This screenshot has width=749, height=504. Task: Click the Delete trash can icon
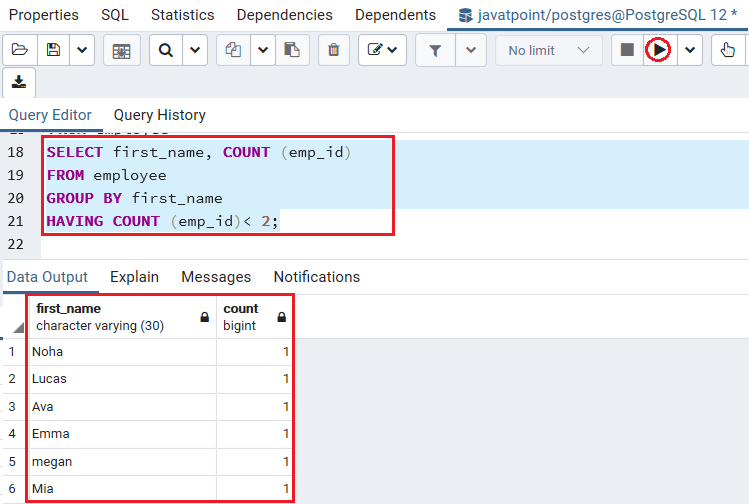click(x=333, y=50)
